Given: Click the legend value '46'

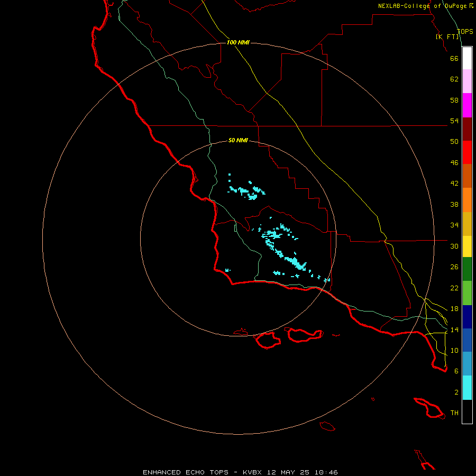Looking at the screenshot, I should 454,163.
